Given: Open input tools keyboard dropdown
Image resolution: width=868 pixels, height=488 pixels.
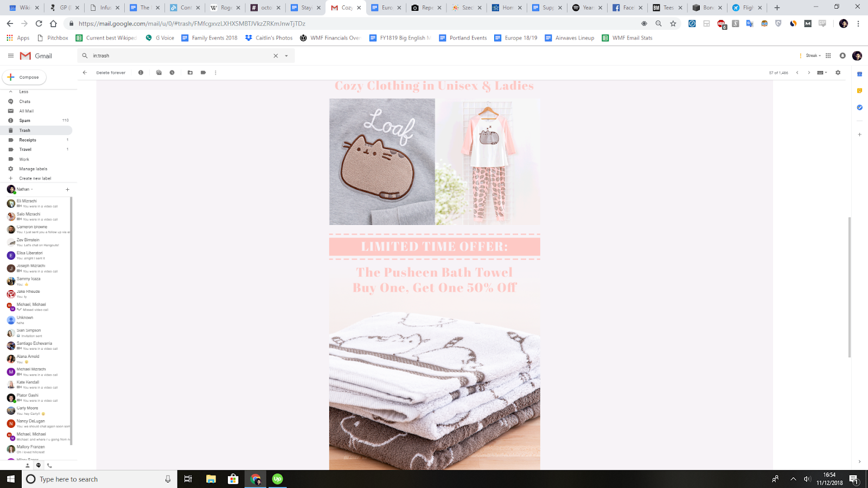Looking at the screenshot, I should (x=822, y=73).
